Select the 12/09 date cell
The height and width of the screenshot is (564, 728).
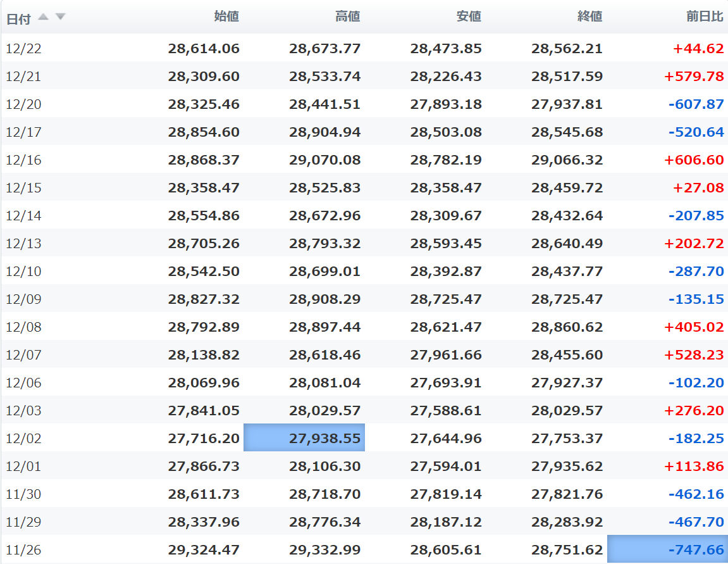pos(23,299)
